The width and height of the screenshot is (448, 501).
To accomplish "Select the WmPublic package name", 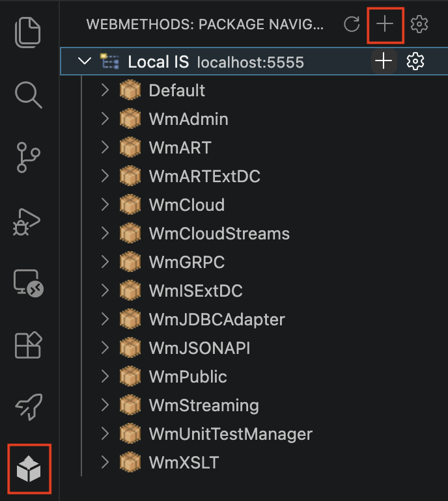I will pos(188,377).
